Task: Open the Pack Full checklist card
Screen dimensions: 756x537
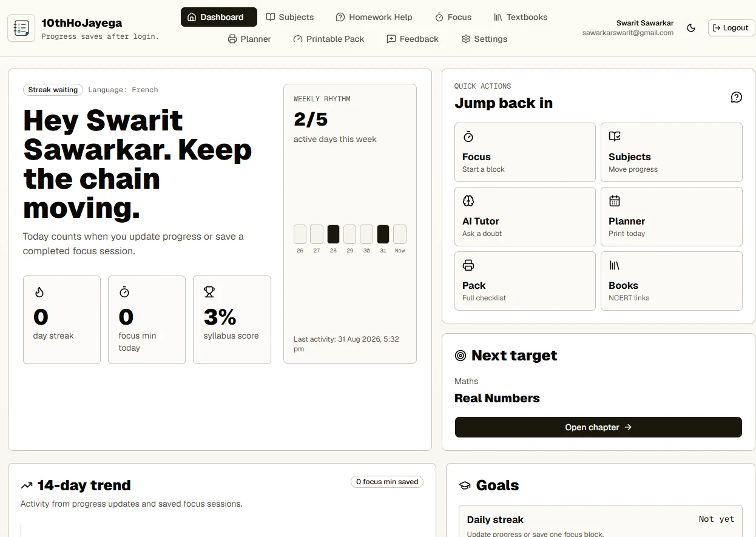Action: 525,281
